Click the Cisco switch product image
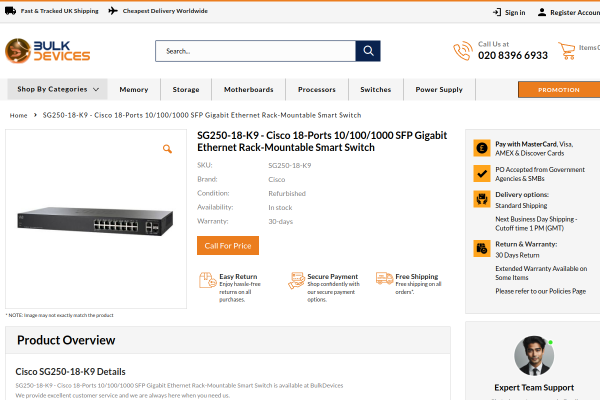The image size is (600, 400). click(95, 221)
